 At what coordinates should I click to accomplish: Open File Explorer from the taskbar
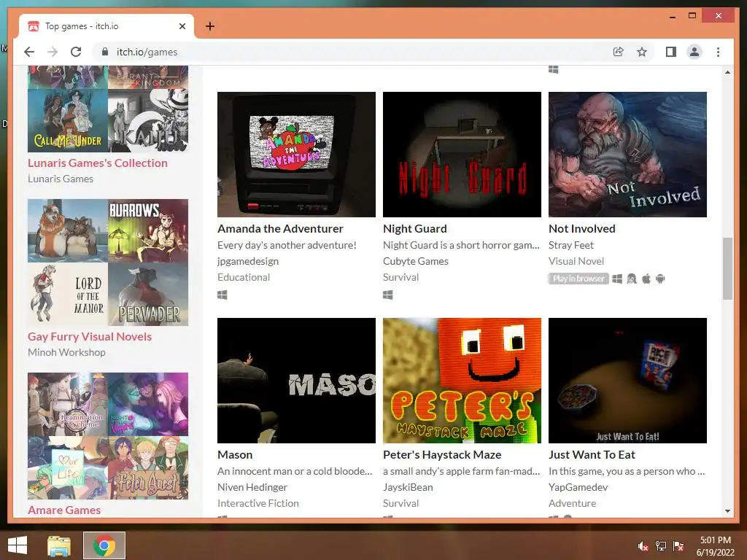pos(59,545)
